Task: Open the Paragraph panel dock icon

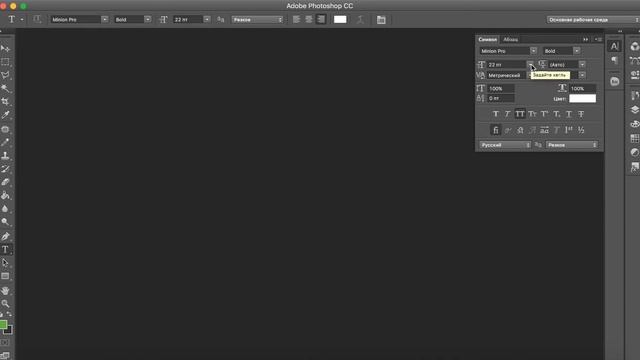Action: [614, 60]
